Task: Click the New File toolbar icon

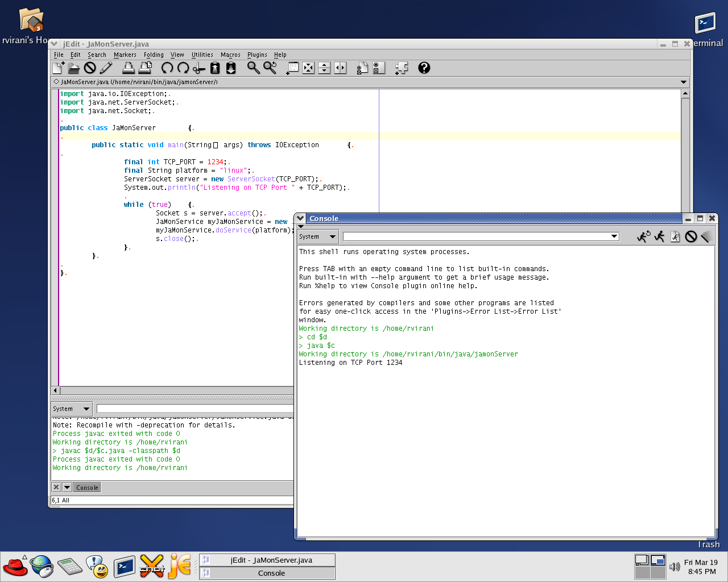Action: [x=58, y=68]
